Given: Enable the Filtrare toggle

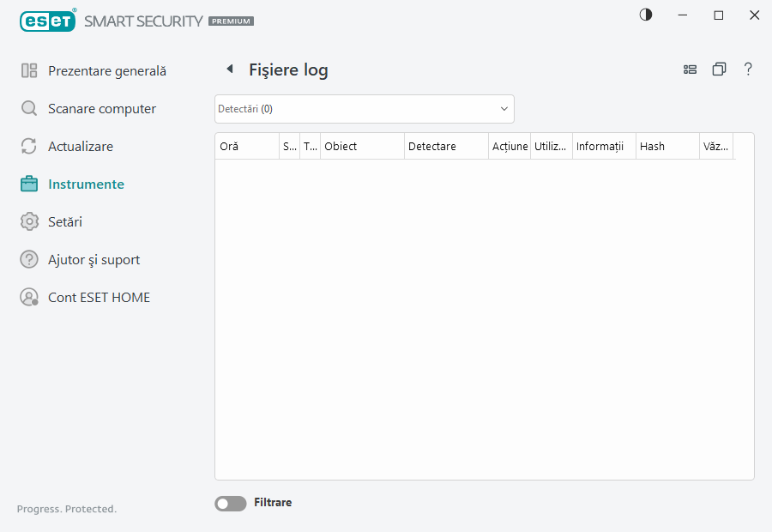Looking at the screenshot, I should click(230, 503).
